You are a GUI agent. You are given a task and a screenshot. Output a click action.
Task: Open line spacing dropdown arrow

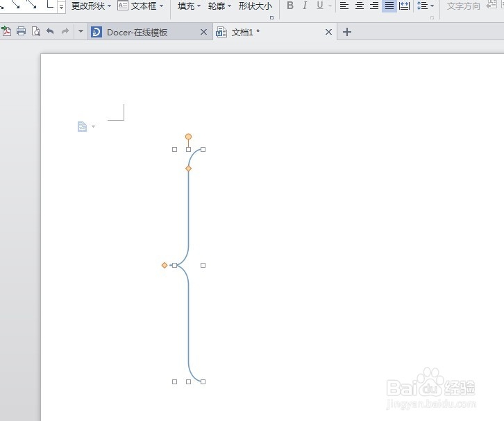[x=432, y=6]
